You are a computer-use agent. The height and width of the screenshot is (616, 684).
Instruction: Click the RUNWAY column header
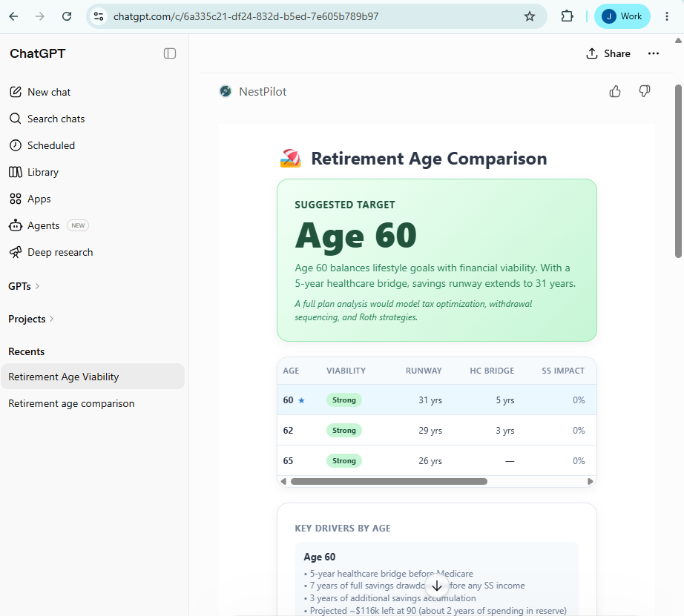point(424,371)
